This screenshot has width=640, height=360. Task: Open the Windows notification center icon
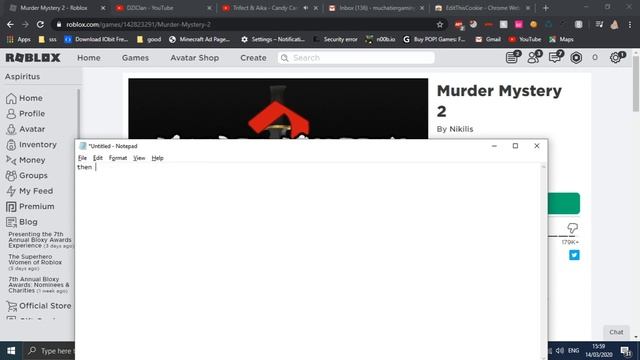pos(626,351)
